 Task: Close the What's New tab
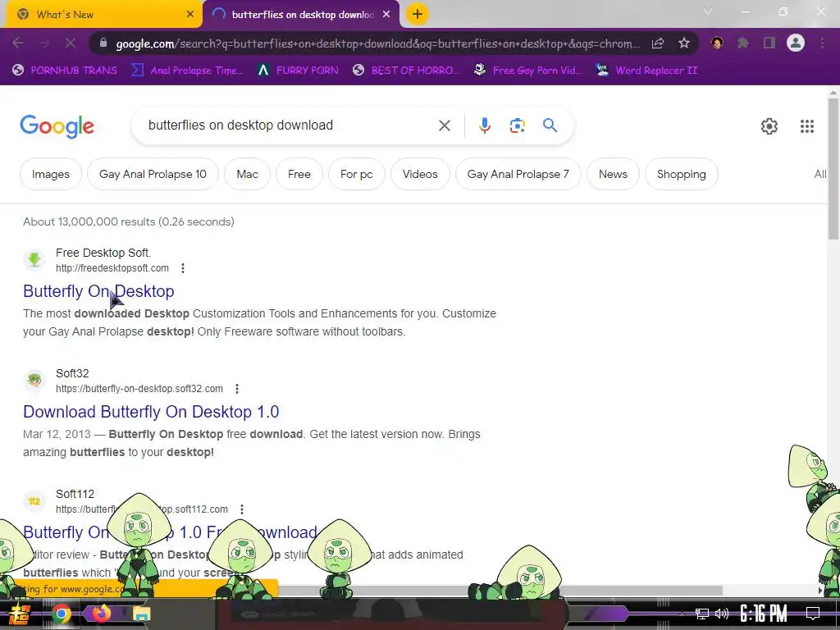coord(190,15)
